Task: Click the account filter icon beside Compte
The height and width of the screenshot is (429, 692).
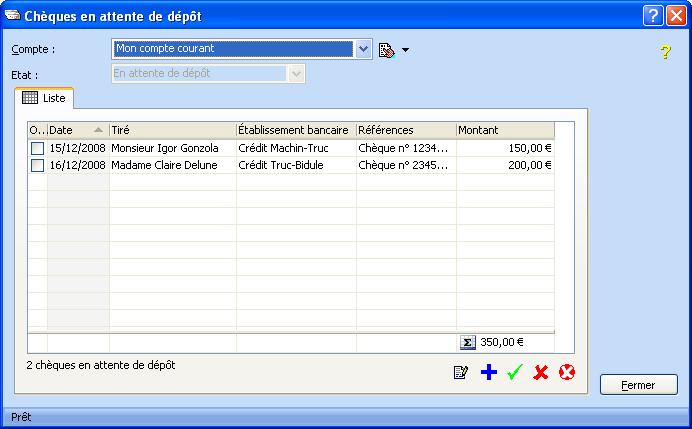Action: [x=387, y=49]
